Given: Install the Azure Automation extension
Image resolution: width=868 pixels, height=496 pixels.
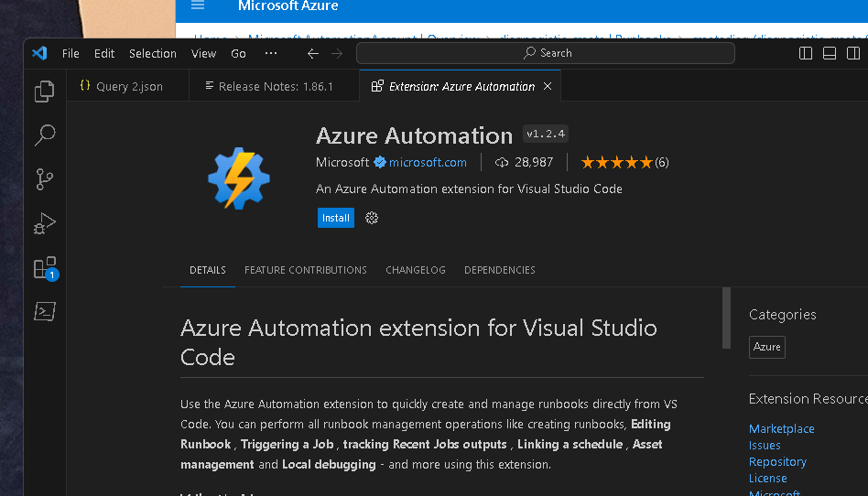Looking at the screenshot, I should click(x=336, y=218).
